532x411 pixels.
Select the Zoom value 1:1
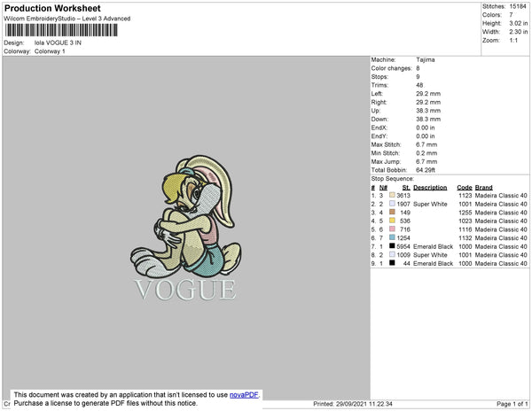pos(513,41)
